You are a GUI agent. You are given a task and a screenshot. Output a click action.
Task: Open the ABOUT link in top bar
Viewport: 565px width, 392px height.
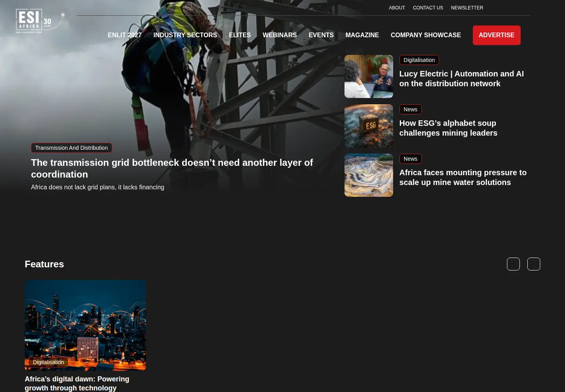coord(397,8)
